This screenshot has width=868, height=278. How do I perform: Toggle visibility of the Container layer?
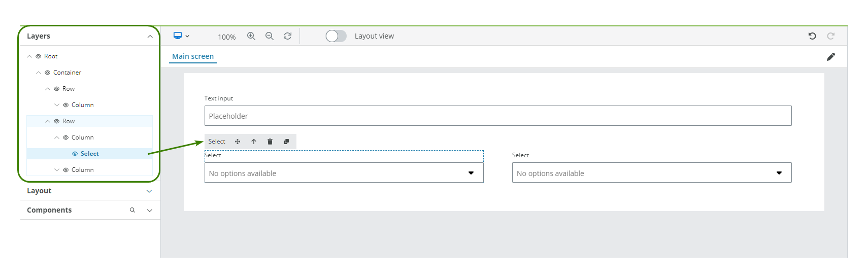(x=47, y=73)
